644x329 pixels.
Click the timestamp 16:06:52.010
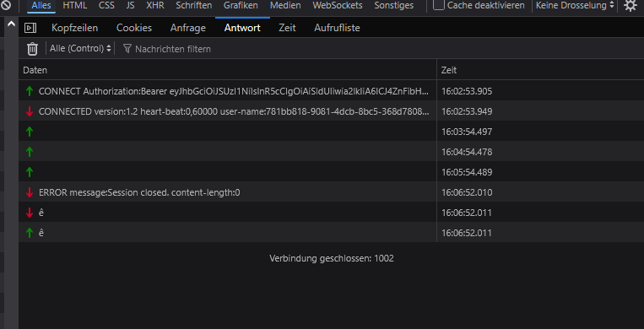[467, 192]
